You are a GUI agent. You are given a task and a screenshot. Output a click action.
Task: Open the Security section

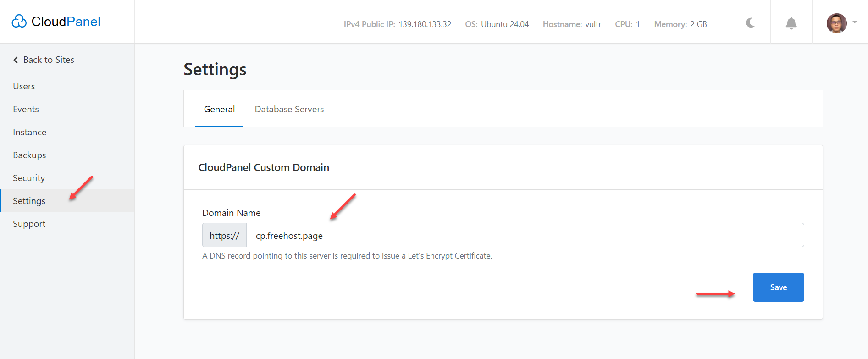point(29,178)
